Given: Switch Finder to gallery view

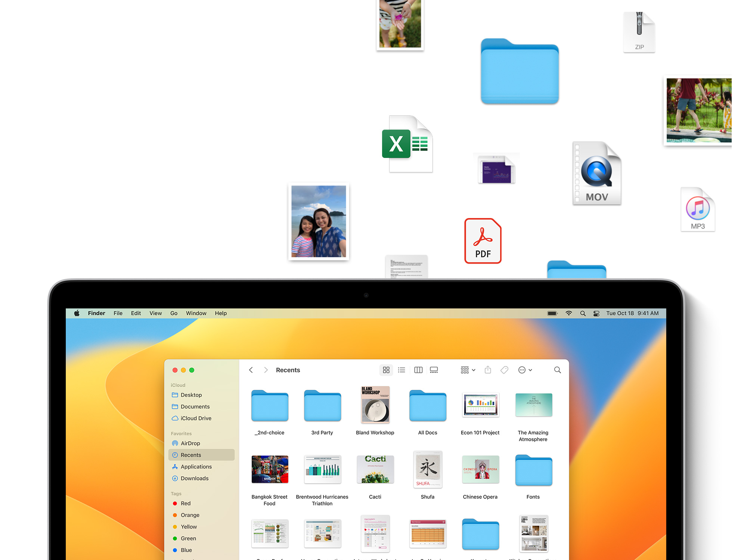Looking at the screenshot, I should 434,370.
